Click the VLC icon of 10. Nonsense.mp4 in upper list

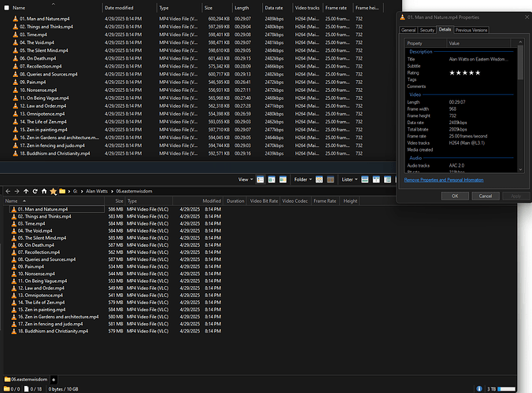pyautogui.click(x=15, y=90)
